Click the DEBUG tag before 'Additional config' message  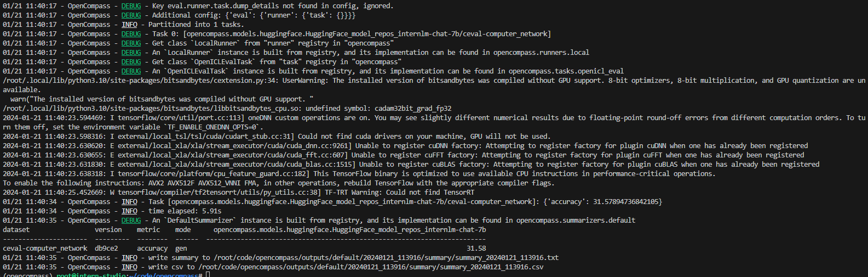[131, 15]
